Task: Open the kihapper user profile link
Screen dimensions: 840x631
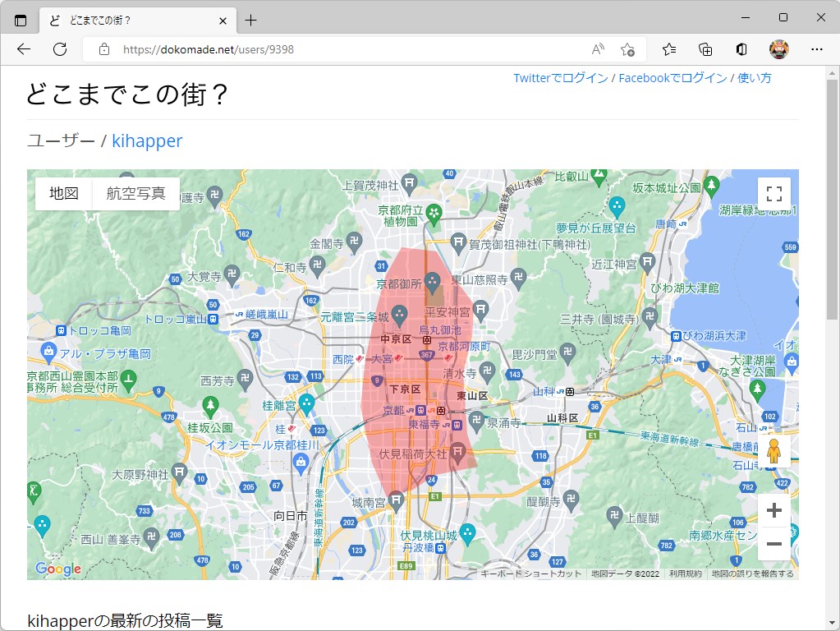Action: (x=146, y=140)
